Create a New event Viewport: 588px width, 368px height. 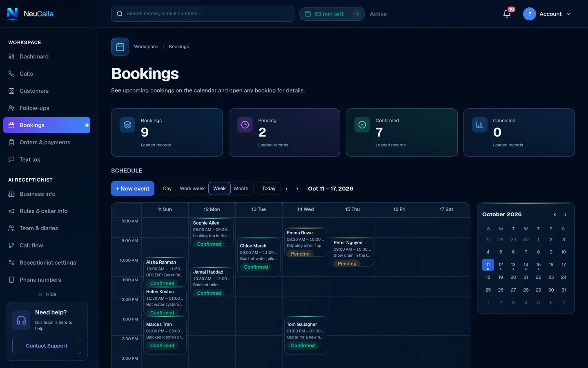coord(133,188)
